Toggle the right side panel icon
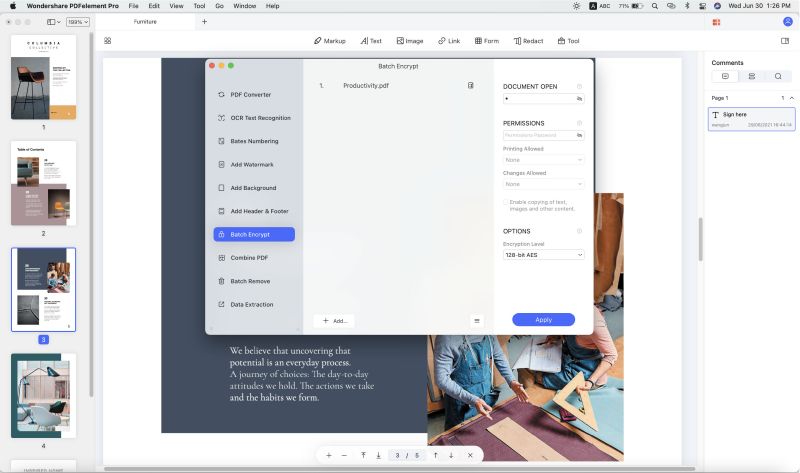Screen dimensions: 800x473 (785, 41)
